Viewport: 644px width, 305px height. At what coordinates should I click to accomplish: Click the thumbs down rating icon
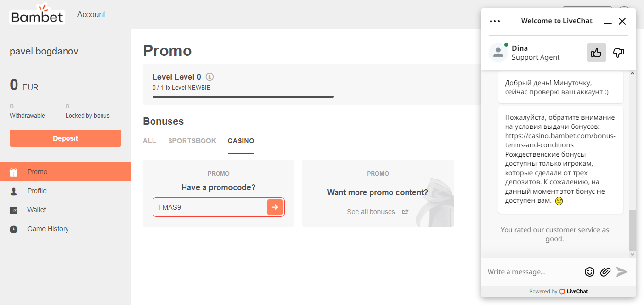(618, 53)
